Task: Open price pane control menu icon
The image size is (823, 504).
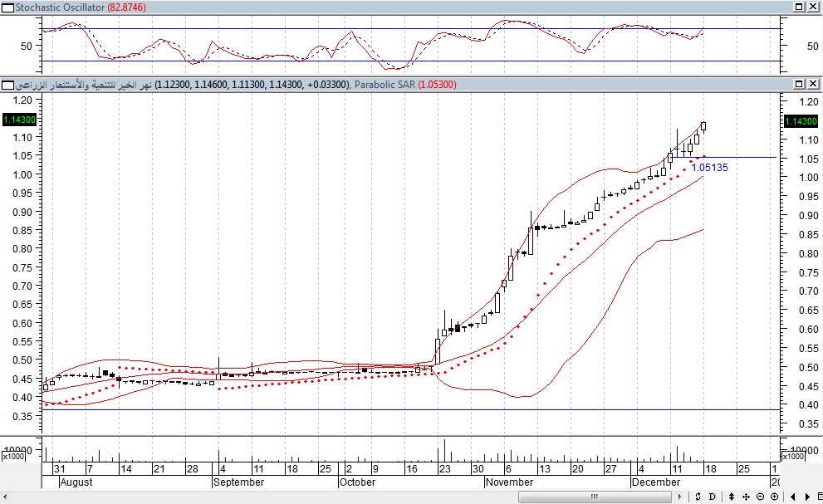Action: coord(7,85)
